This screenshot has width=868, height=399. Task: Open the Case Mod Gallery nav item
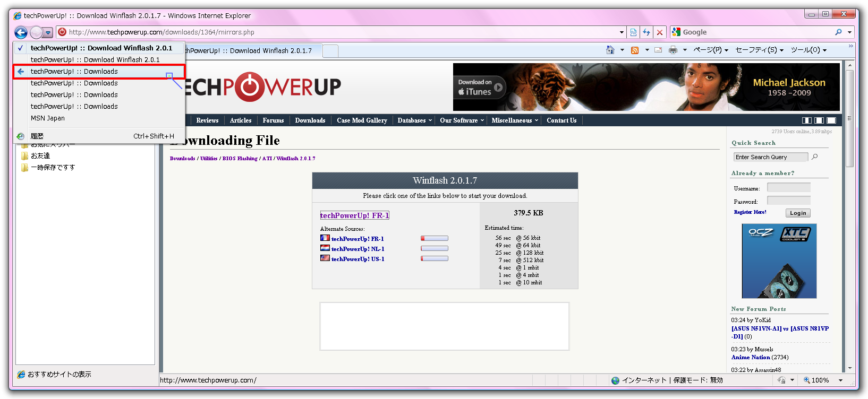362,120
